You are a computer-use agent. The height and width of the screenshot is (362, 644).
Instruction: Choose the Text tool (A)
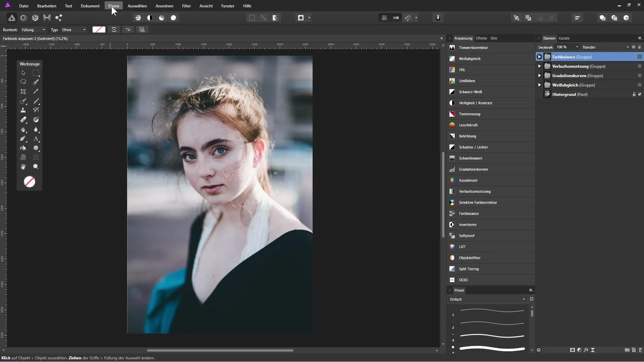[x=36, y=139]
